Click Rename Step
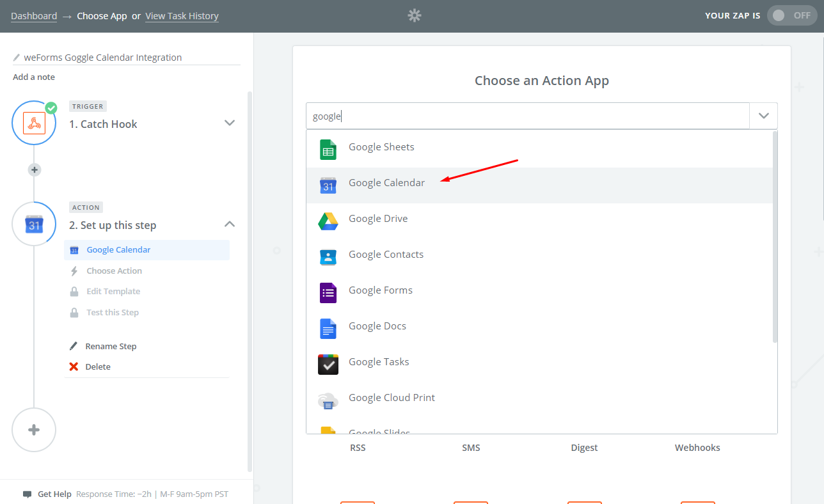This screenshot has height=504, width=824. coord(111,347)
